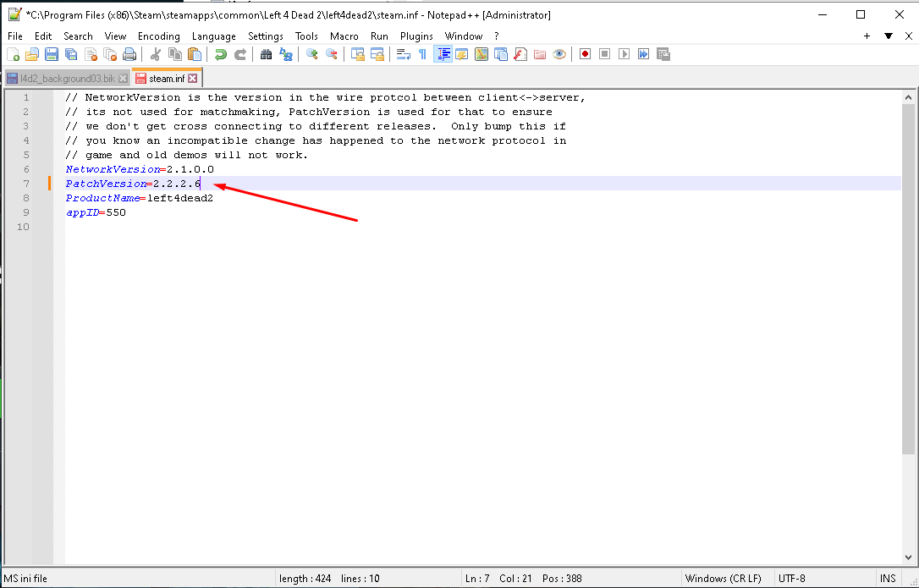Click the Close document toolbar icon
The width and height of the screenshot is (919, 588).
click(91, 54)
